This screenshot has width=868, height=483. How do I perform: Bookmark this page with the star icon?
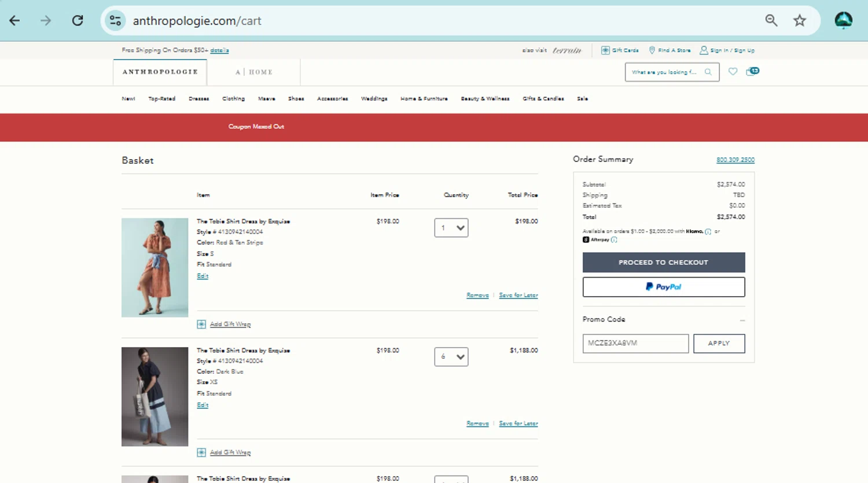(800, 21)
